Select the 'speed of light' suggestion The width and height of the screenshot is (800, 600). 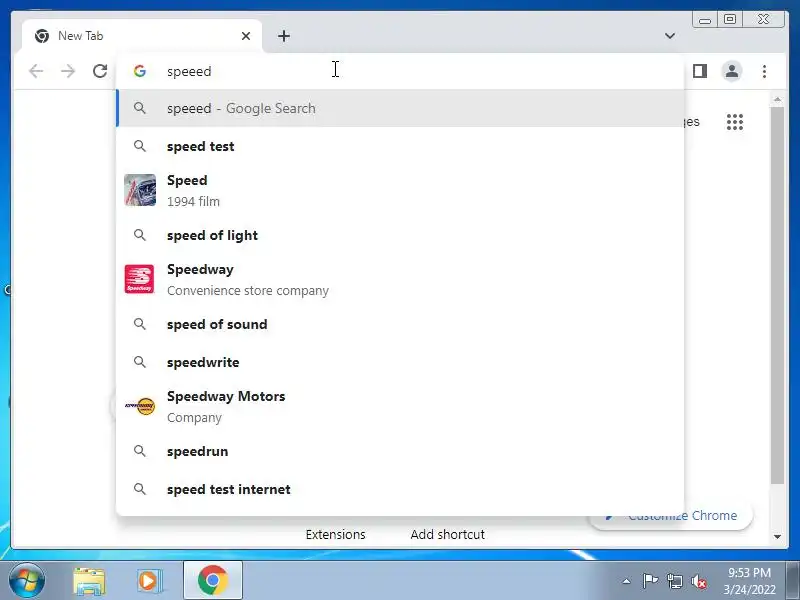[x=401, y=235]
